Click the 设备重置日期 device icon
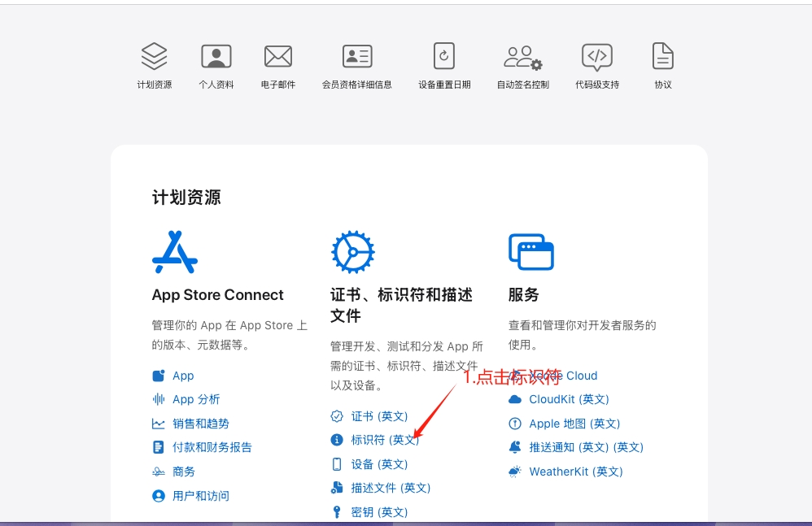This screenshot has height=526, width=812. [444, 56]
